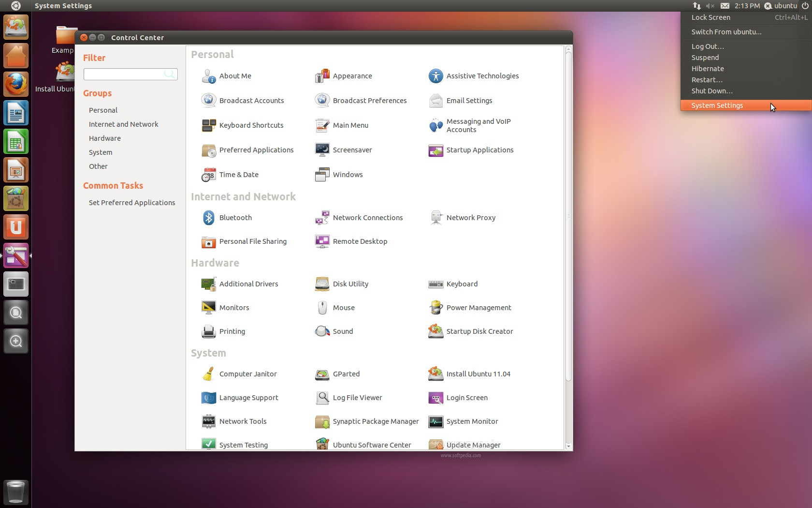Open Keyboard Shortcuts icon
The width and height of the screenshot is (812, 508).
tap(209, 125)
